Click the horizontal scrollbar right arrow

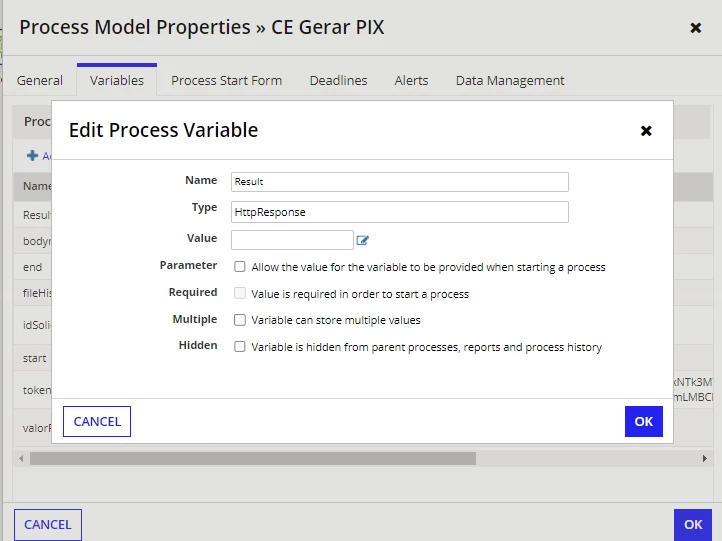(x=705, y=459)
